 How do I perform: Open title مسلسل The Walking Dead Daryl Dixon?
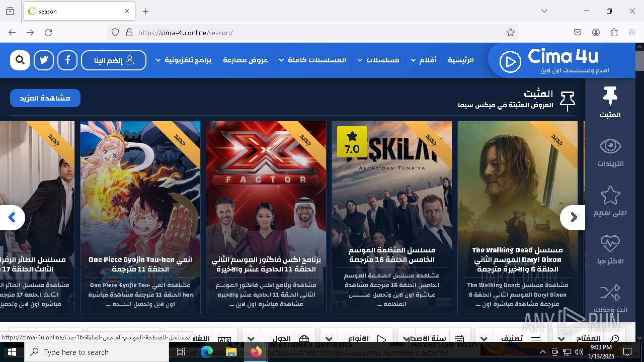click(x=517, y=259)
